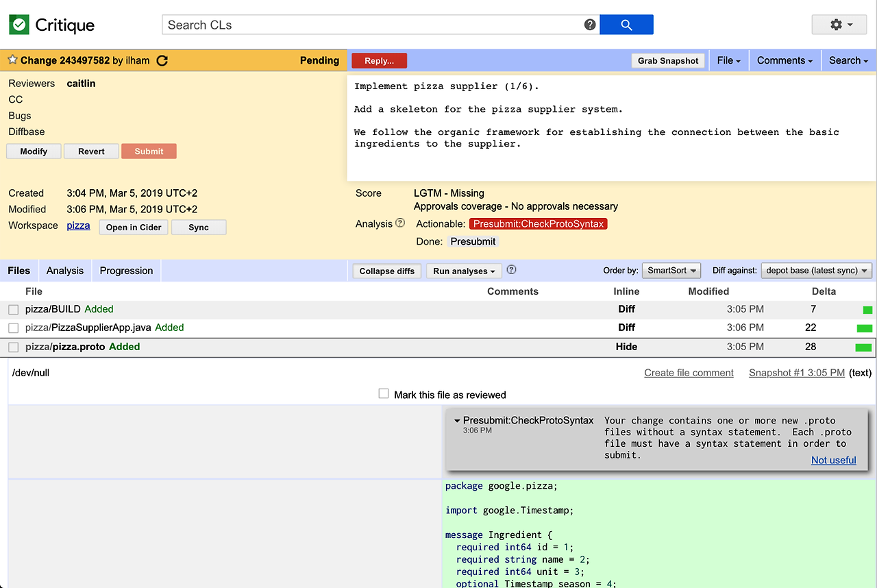Click the Critique green checkmark logo
Image resolution: width=877 pixels, height=588 pixels.
(18, 24)
